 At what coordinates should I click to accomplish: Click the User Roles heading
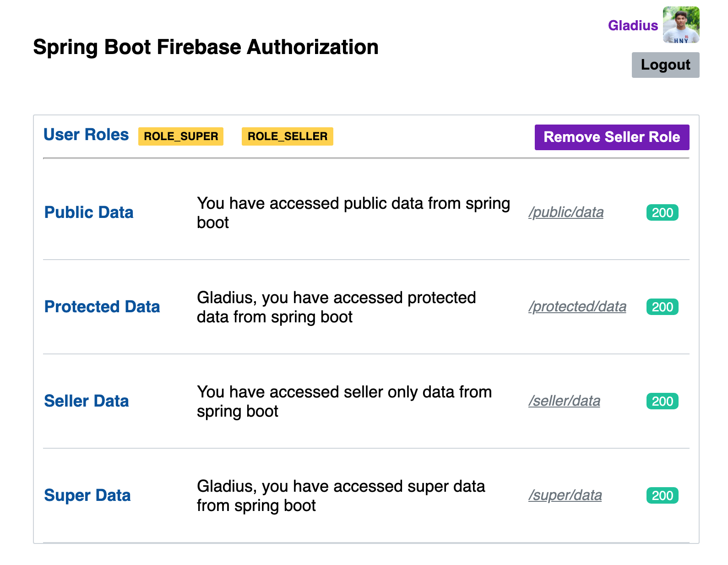point(86,135)
